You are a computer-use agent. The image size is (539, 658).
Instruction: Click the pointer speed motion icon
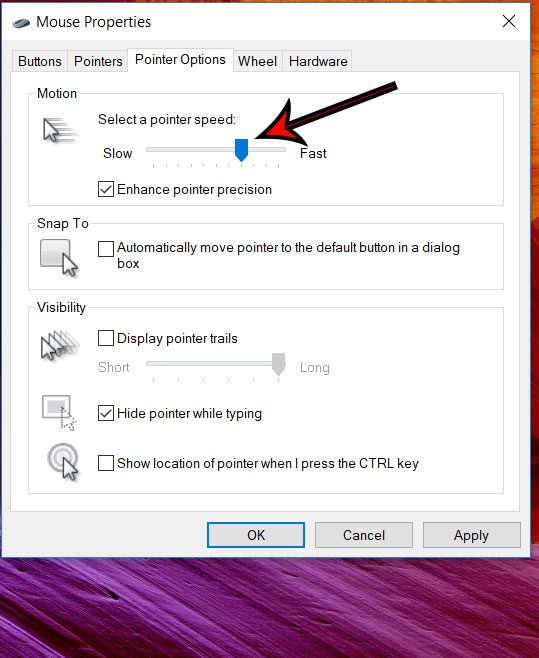coord(60,130)
